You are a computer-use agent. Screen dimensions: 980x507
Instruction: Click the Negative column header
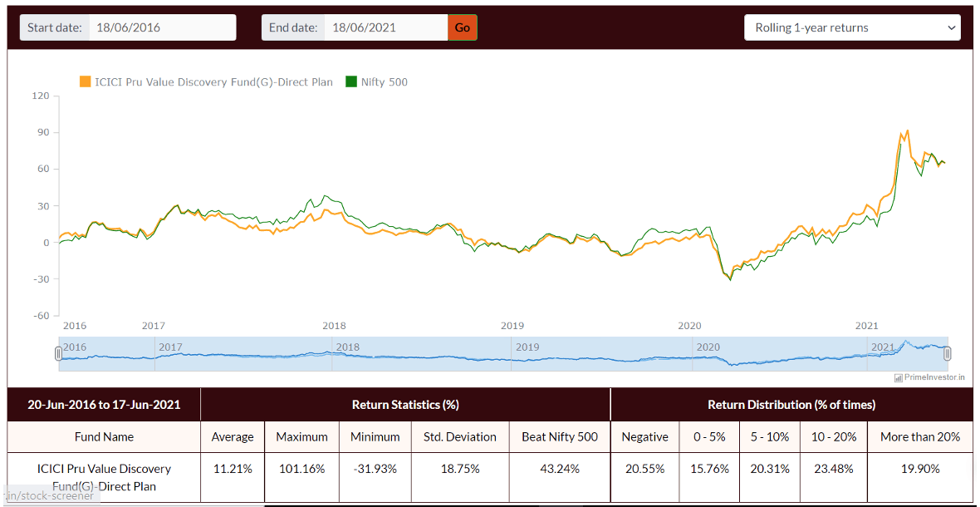point(645,437)
